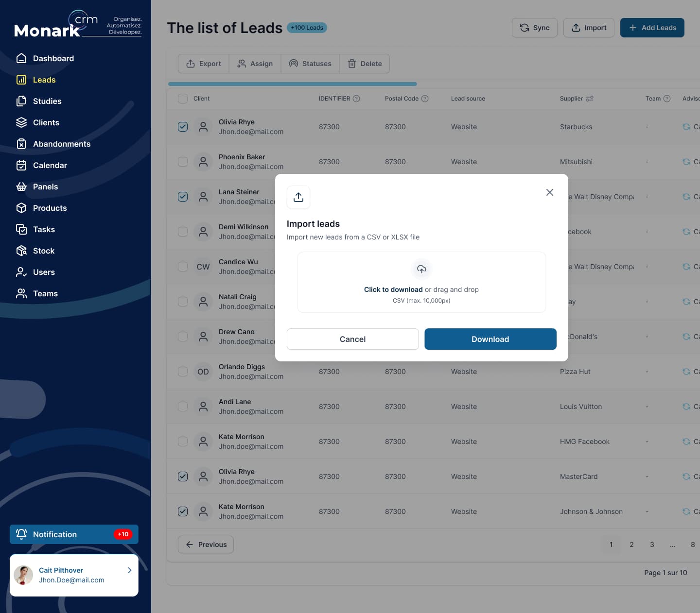Viewport: 700px width, 613px height.
Task: Click the CW initials avatar
Action: coord(203,267)
